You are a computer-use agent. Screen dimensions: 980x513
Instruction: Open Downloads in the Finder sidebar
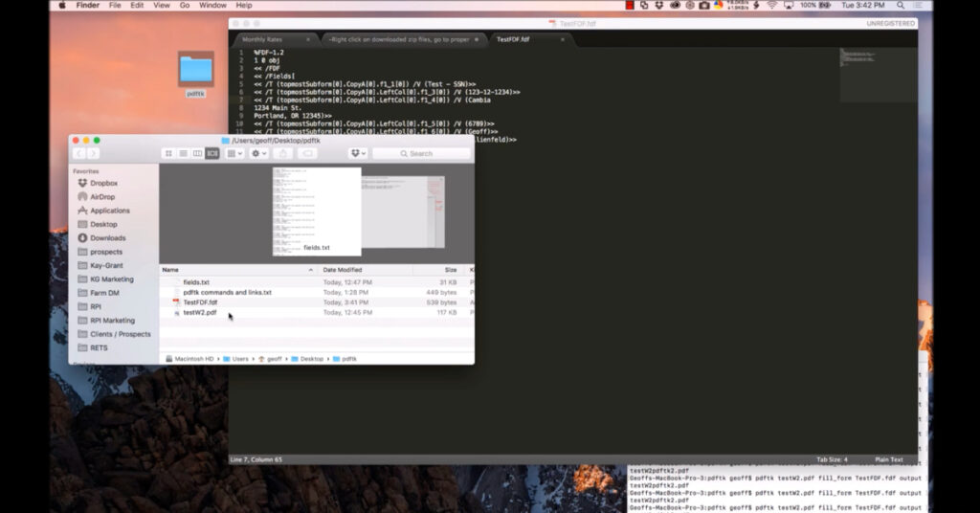pos(107,238)
